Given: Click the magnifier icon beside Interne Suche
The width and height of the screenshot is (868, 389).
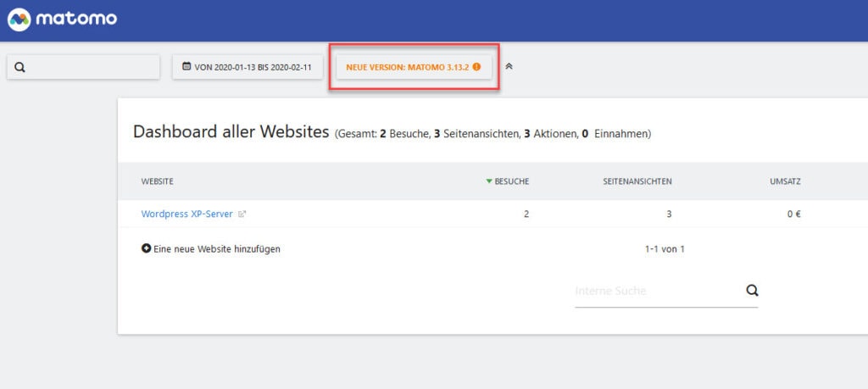Looking at the screenshot, I should tap(752, 291).
